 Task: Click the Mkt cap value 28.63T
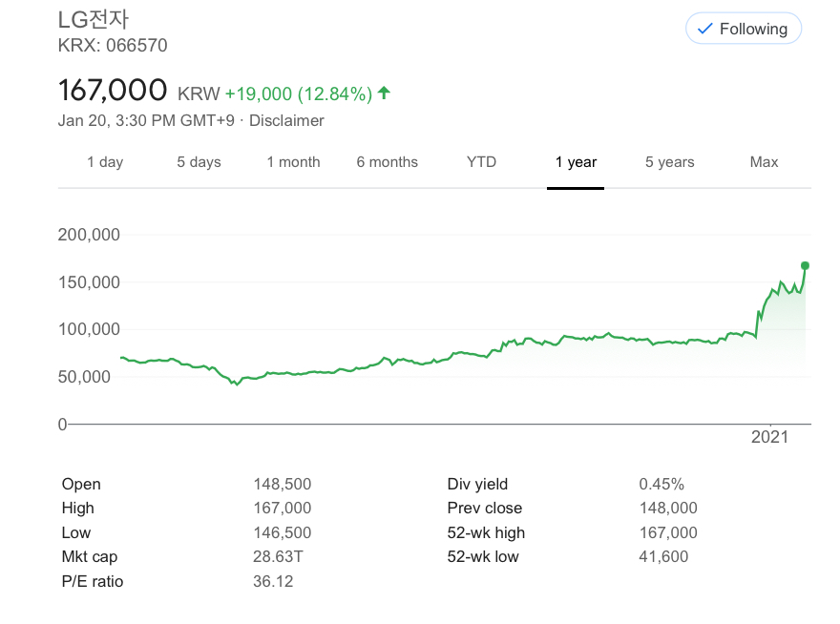click(273, 556)
